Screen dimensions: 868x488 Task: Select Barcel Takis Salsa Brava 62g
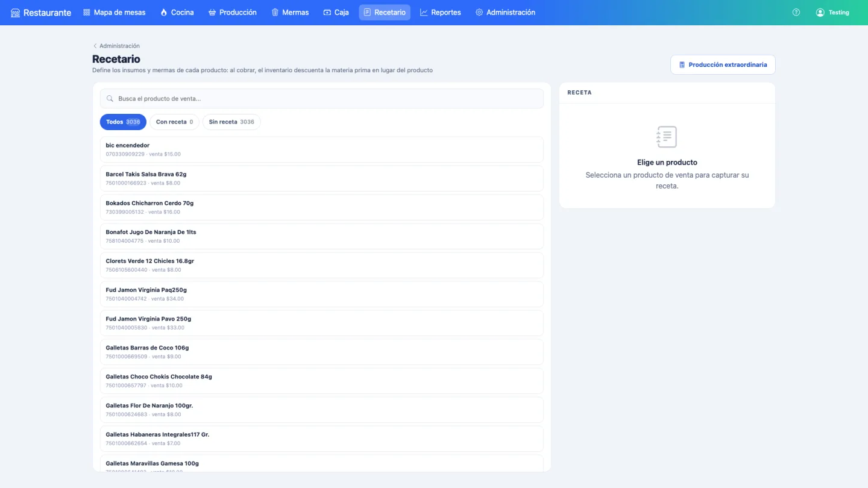[322, 178]
